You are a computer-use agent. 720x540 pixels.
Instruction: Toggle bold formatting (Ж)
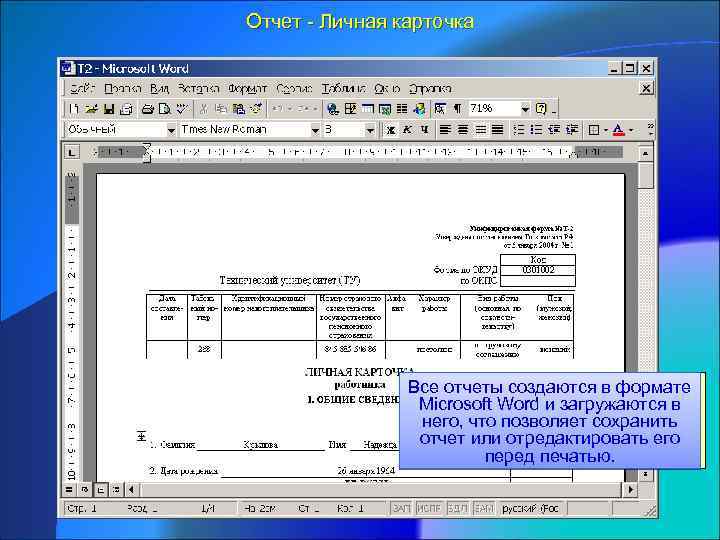(391, 130)
